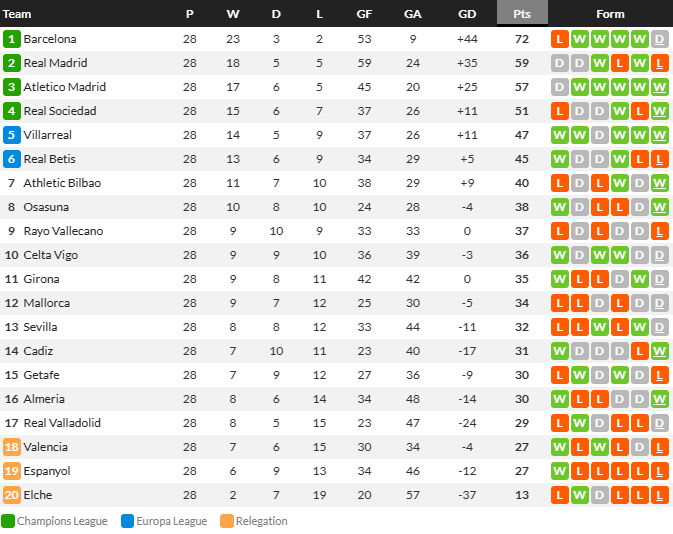The width and height of the screenshot is (673, 534).
Task: Open Barcelona's first form result (L)
Action: pyautogui.click(x=560, y=39)
